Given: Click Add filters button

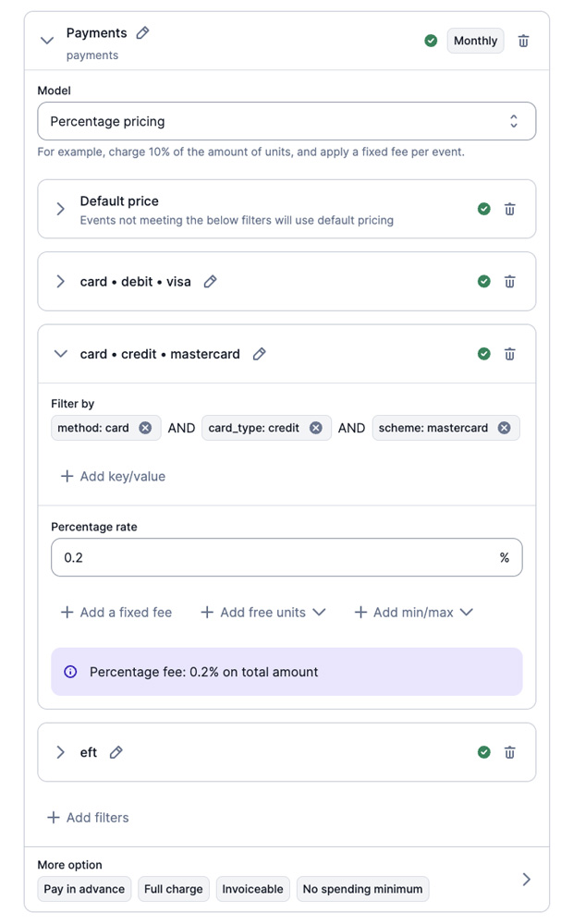Looking at the screenshot, I should pos(88,818).
